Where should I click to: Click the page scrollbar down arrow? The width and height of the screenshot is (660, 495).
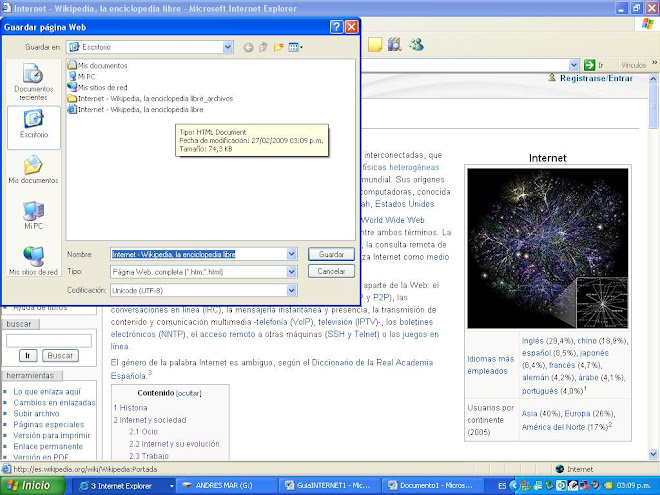(653, 454)
